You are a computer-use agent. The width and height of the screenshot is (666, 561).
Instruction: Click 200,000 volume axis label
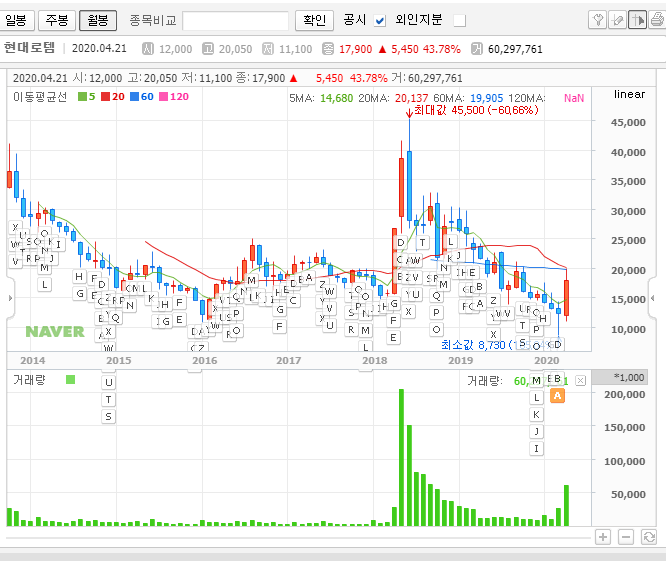coord(624,395)
